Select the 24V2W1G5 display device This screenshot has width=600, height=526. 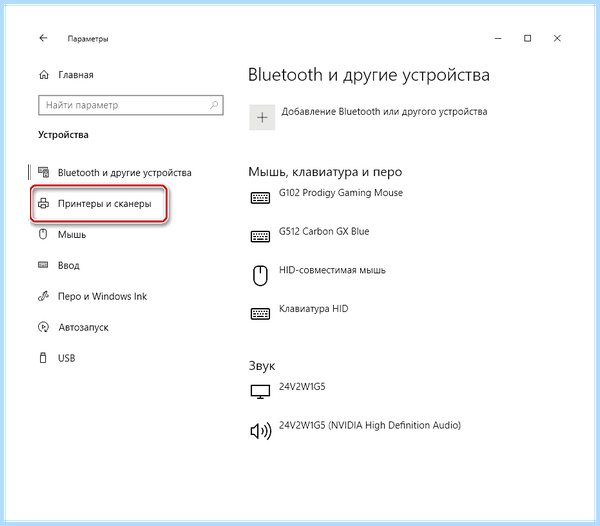tap(302, 386)
